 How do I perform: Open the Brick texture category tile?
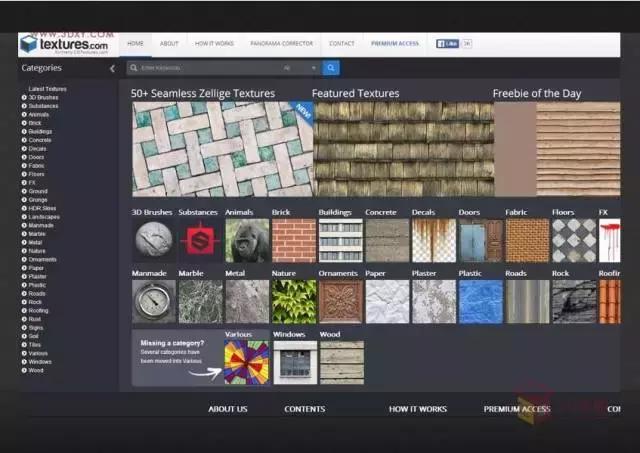(x=293, y=241)
